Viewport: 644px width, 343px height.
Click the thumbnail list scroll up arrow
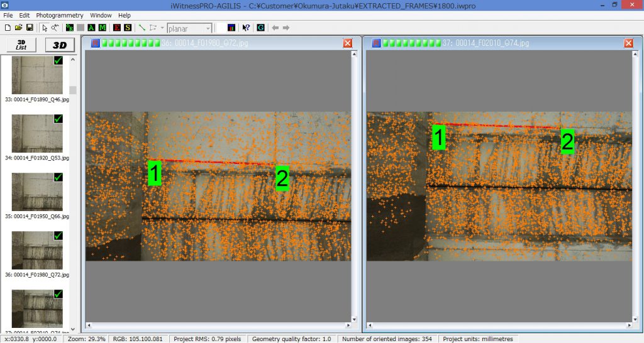point(73,60)
